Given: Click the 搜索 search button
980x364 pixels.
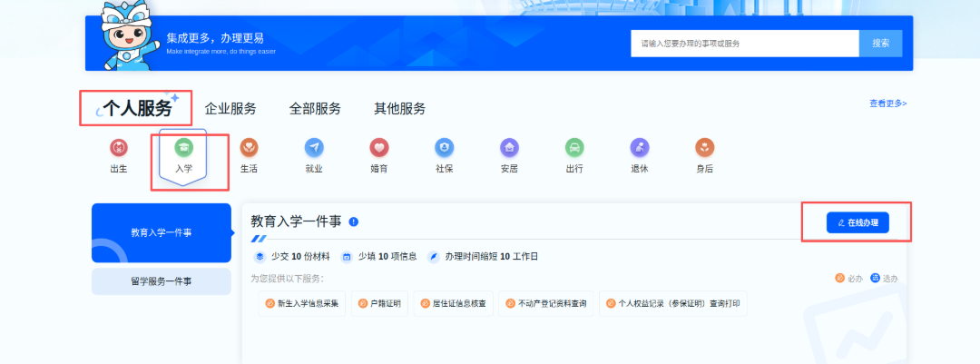Looking at the screenshot, I should coord(880,43).
